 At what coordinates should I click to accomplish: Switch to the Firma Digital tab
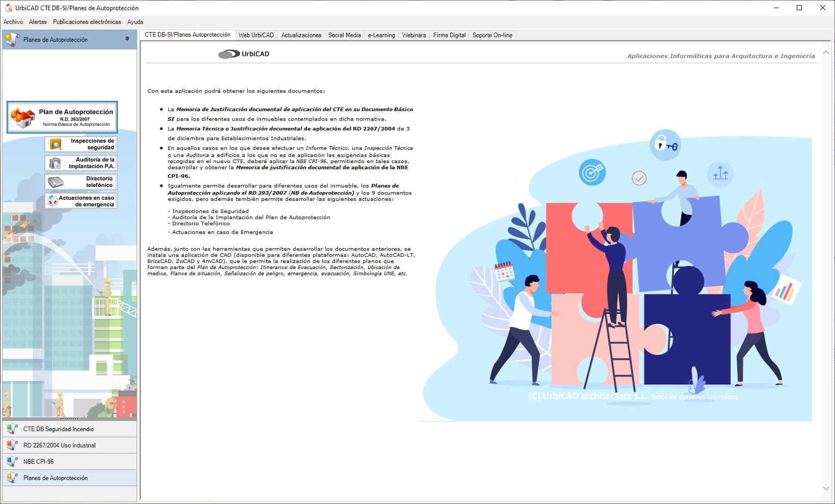[x=450, y=35]
